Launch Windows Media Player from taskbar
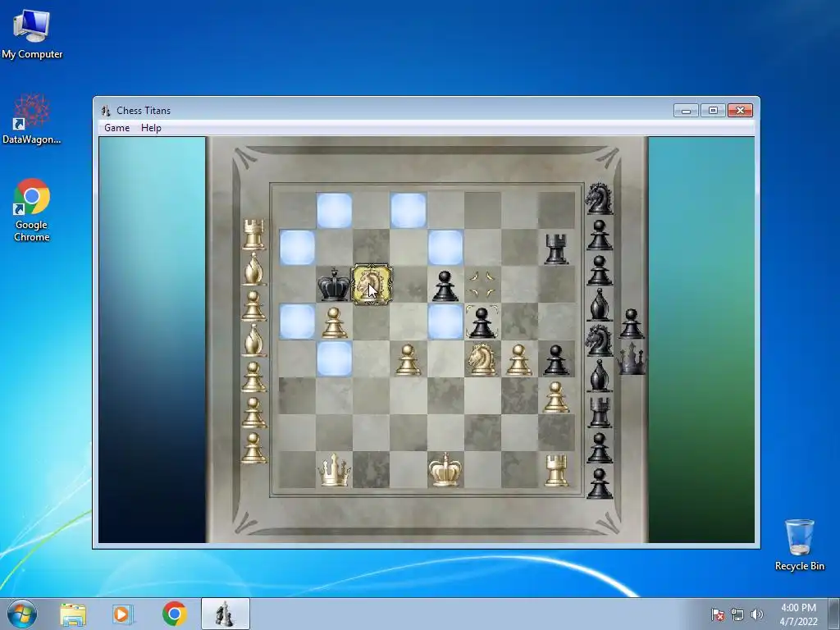 (121, 614)
